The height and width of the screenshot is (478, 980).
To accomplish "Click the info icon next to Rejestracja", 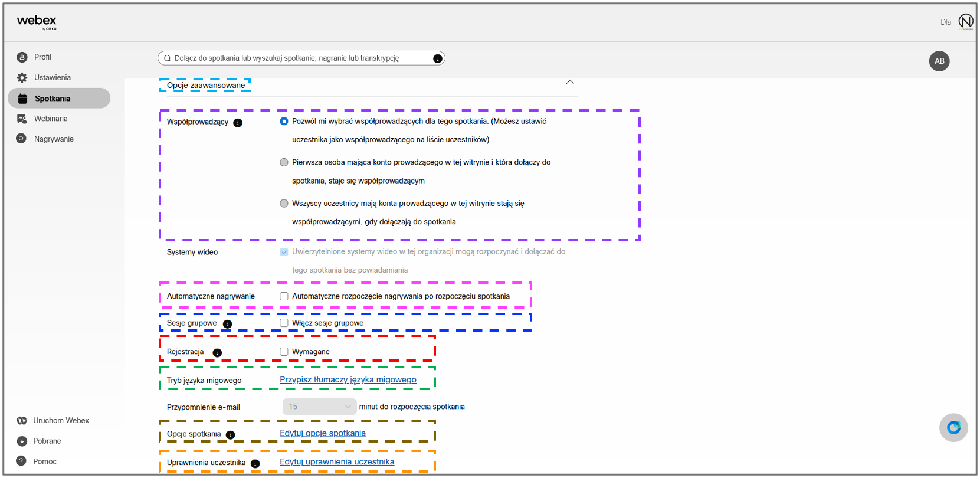I will (x=217, y=353).
